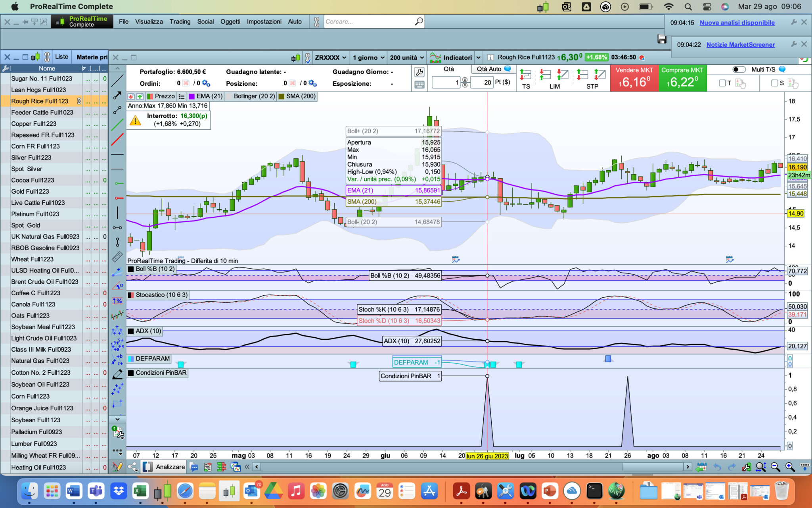This screenshot has width=812, height=508.
Task: Open the 1 giorno timeframe dropdown
Action: coord(368,58)
